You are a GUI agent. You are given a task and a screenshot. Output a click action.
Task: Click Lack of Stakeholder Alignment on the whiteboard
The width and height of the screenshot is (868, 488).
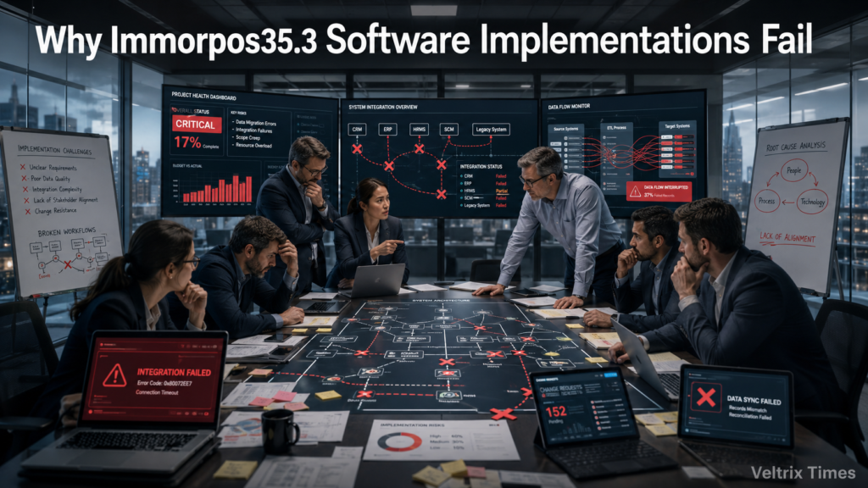coord(65,200)
